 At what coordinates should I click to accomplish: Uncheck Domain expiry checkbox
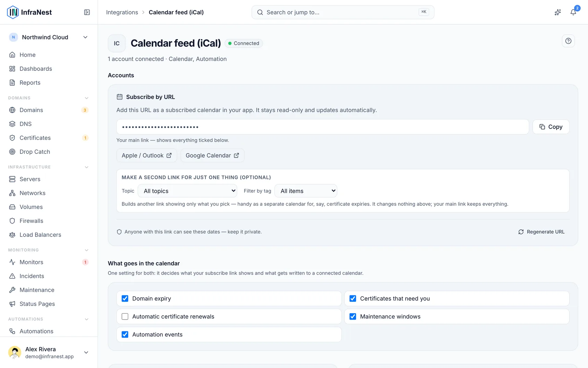tap(125, 299)
